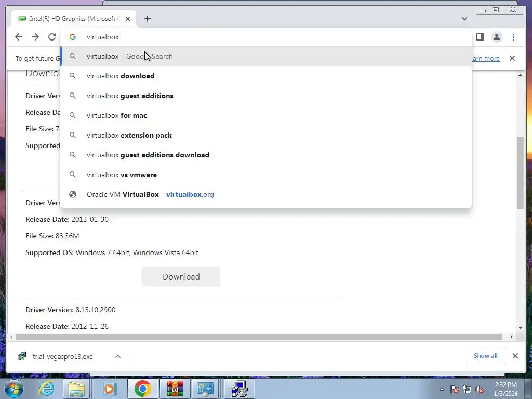Open the WinRAR icon on the taskbar
The width and height of the screenshot is (532, 399).
175,389
